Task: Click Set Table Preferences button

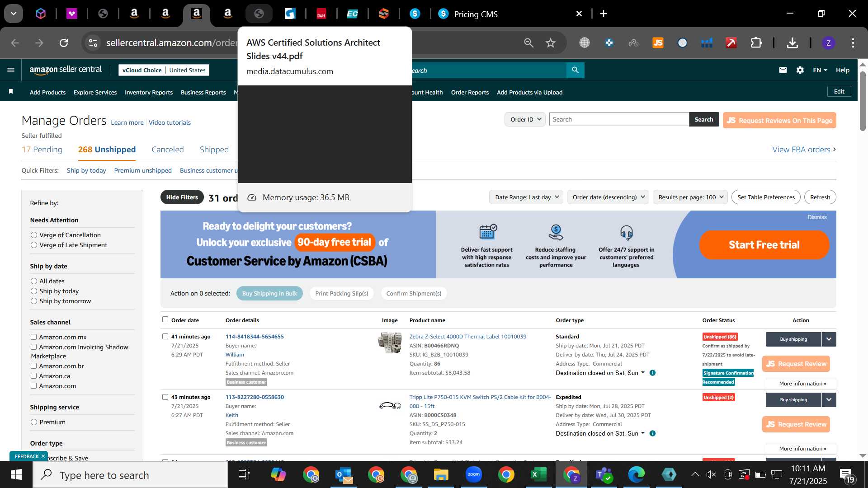Action: click(x=766, y=197)
